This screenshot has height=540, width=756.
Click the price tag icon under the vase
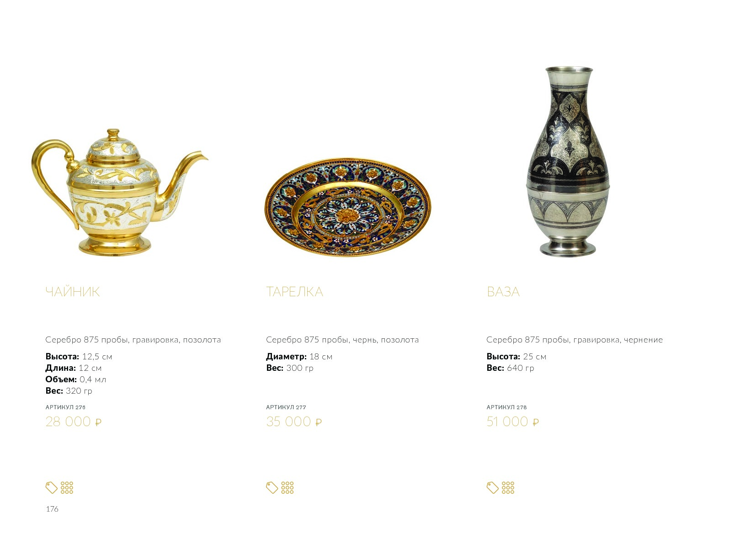point(492,488)
